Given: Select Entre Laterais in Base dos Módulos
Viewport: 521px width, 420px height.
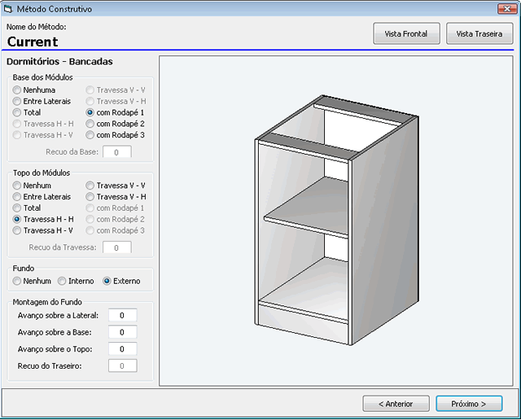Looking at the screenshot, I should [x=17, y=101].
